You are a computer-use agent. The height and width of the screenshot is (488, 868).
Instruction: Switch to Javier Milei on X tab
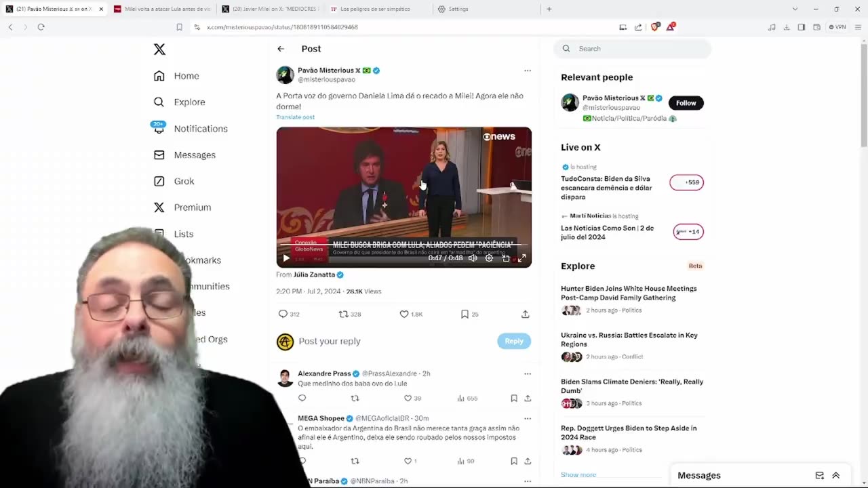point(270,9)
